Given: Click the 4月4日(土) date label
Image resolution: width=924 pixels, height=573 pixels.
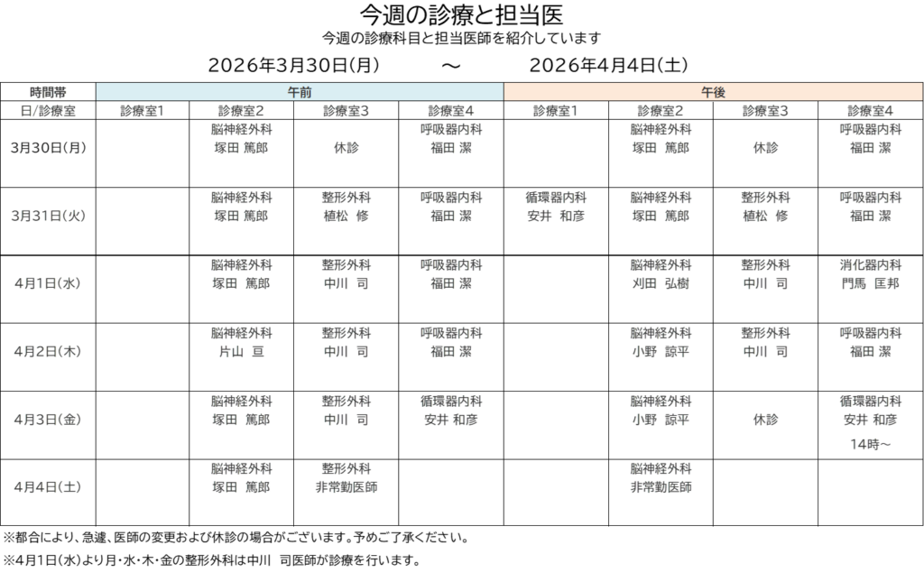Looking at the screenshot, I should pyautogui.click(x=48, y=487).
